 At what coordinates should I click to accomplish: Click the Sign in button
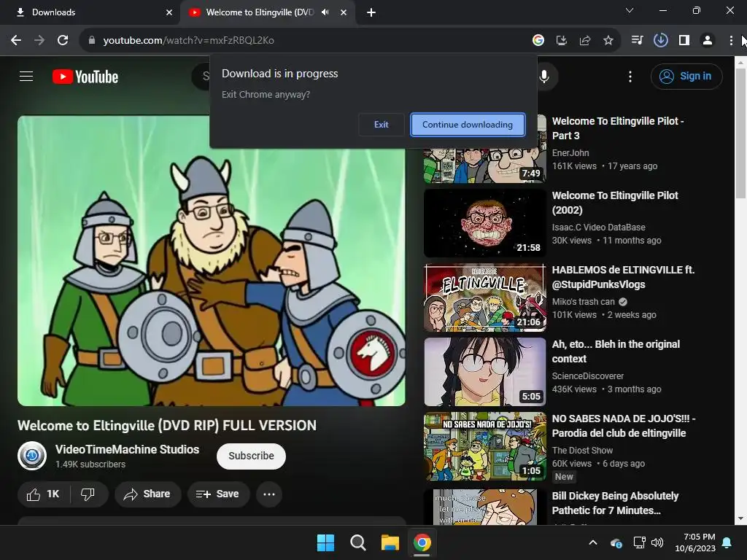[686, 76]
